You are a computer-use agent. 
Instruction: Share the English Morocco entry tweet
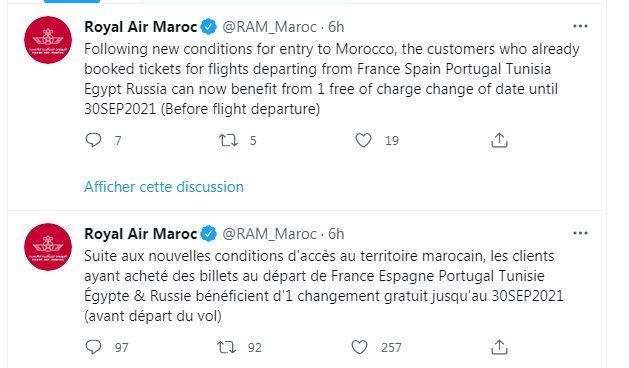click(x=499, y=140)
